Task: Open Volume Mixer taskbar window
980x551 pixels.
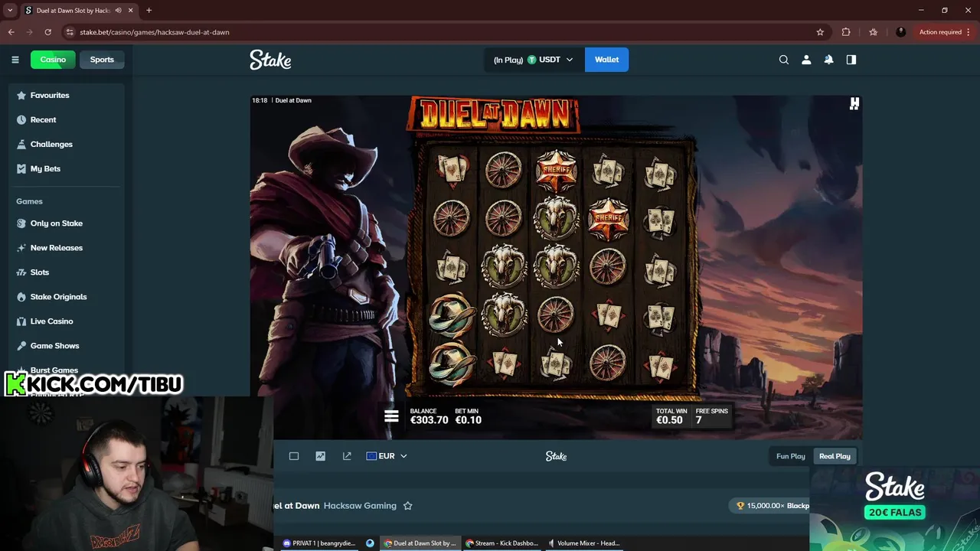Action: point(584,543)
